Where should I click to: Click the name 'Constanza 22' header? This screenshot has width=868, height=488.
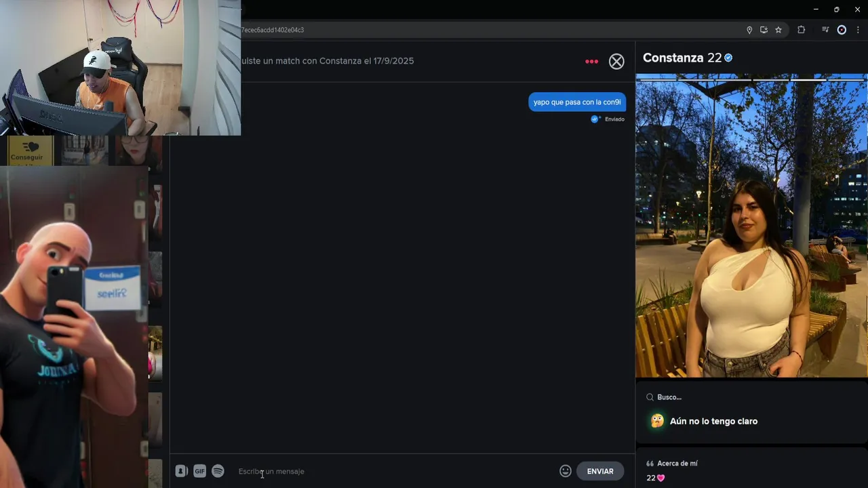point(682,58)
